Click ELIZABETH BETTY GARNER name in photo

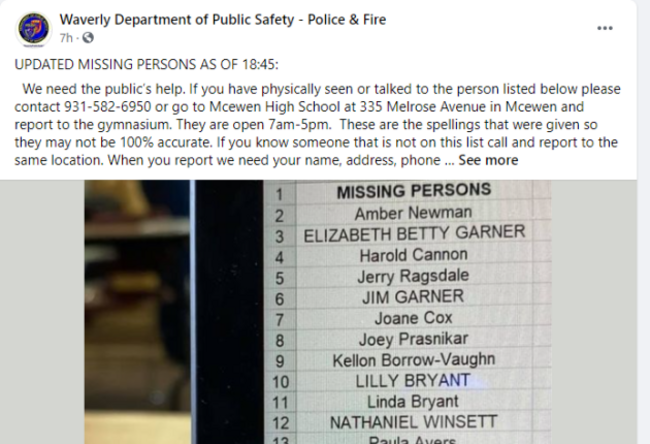point(415,233)
